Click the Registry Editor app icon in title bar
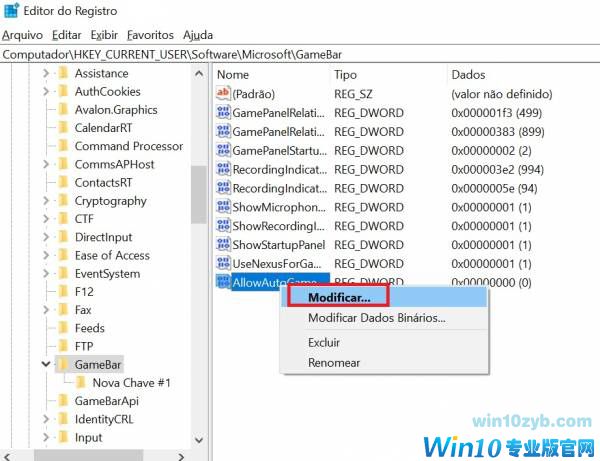The image size is (600, 461). [x=11, y=10]
